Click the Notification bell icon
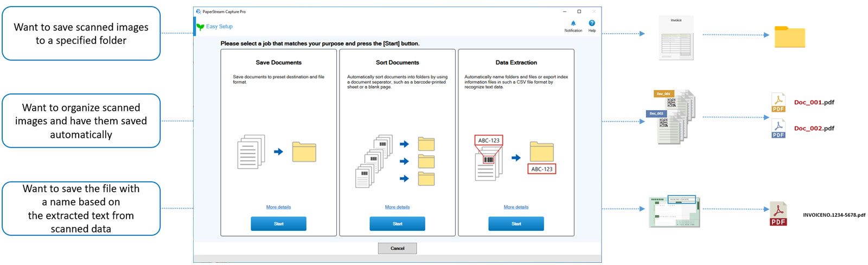The image size is (868, 265). coord(573,23)
